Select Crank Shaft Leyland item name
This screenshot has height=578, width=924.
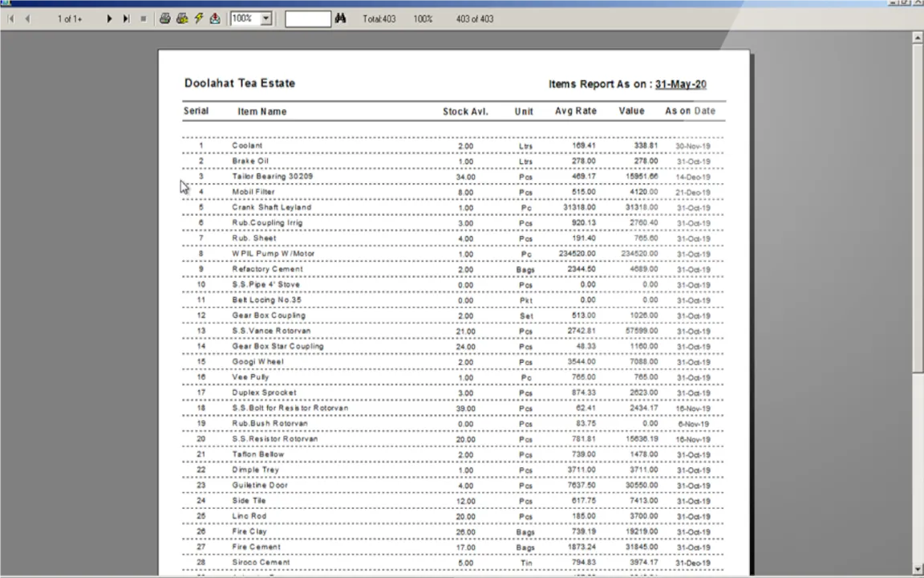(x=272, y=207)
